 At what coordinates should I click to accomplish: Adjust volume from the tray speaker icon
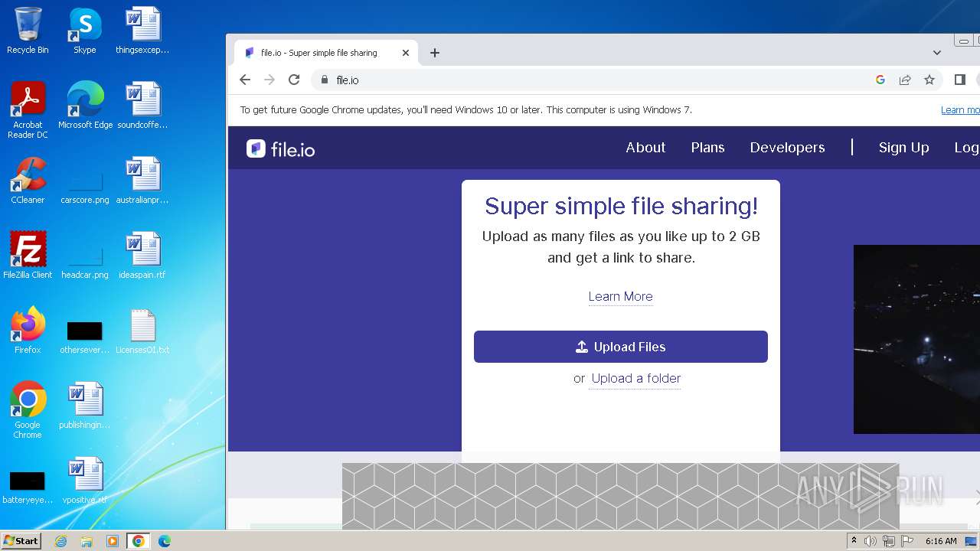click(x=871, y=541)
